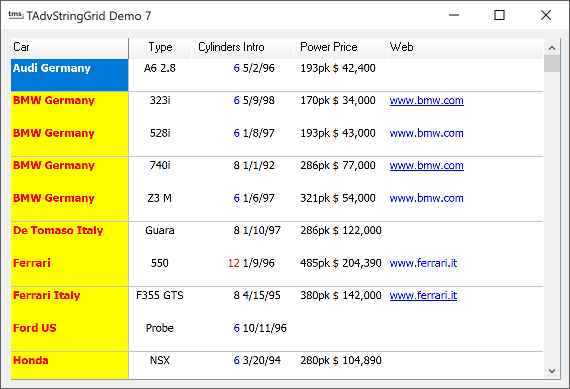Viewport: 570px width, 389px height.
Task: Select the De Tomaso Italy cell
Action: 69,238
